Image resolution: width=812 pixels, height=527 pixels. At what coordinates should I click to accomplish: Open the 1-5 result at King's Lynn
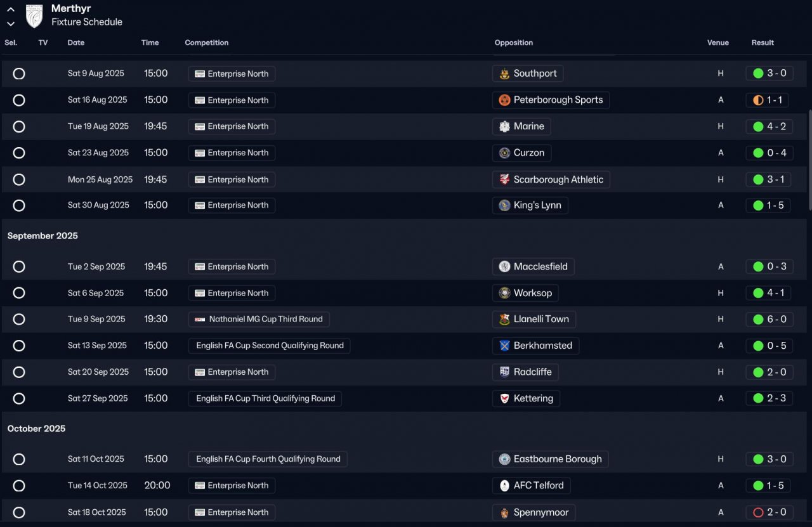point(768,205)
